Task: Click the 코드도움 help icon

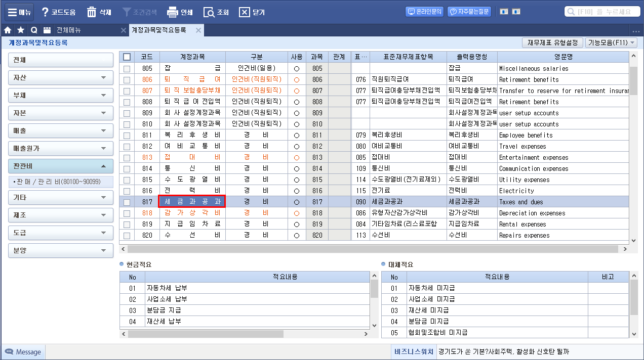Action: coord(46,12)
